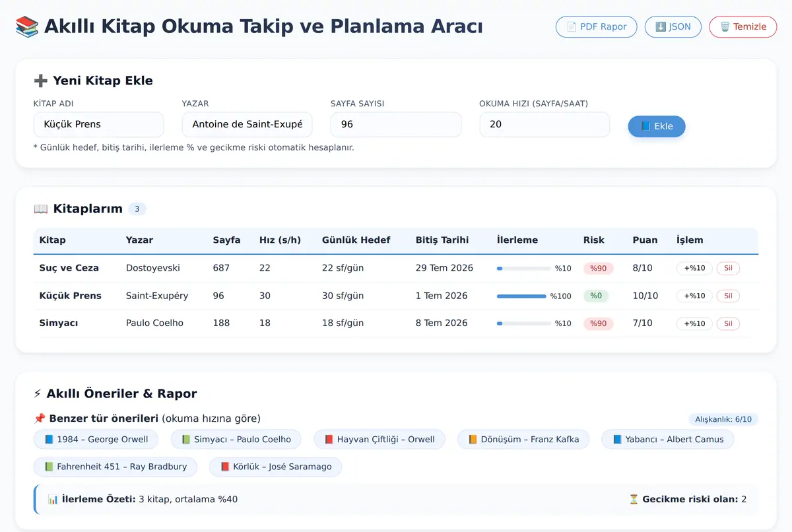This screenshot has width=792, height=532.
Task: Click the 687 page count cell
Action: tap(222, 269)
